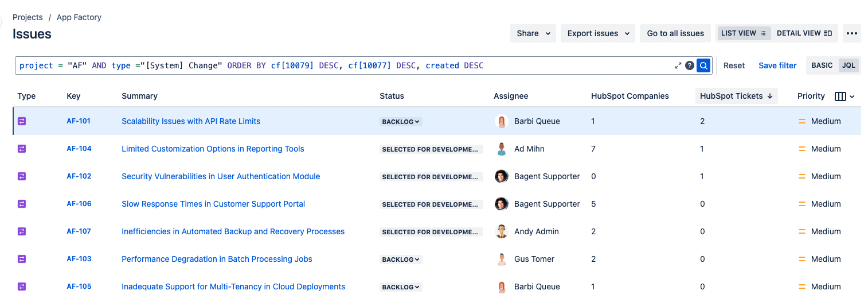The height and width of the screenshot is (298, 868).
Task: Open Performance Degradation in Batch Processing Jobs
Action: point(217,259)
